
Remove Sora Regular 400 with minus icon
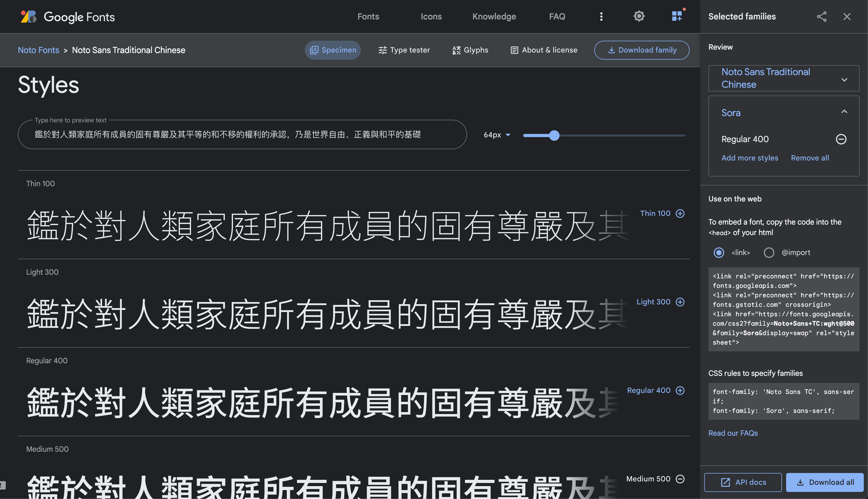click(x=841, y=139)
